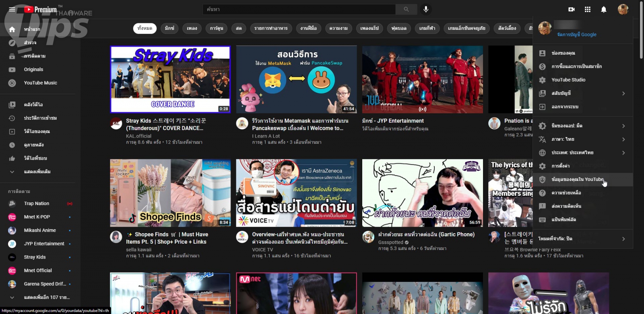Open Purchases and memberships in the account menu

(x=583, y=66)
